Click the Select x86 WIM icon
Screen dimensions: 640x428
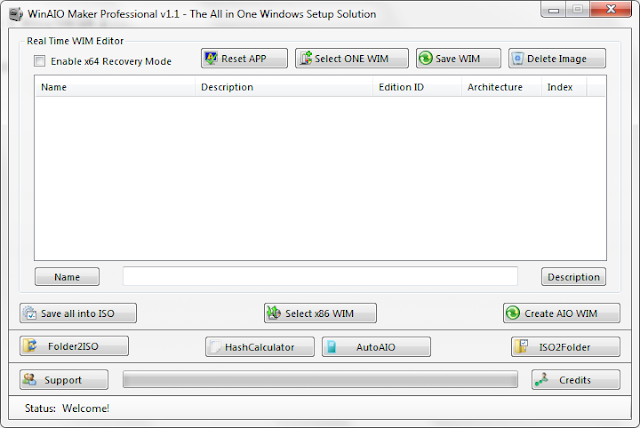pyautogui.click(x=274, y=313)
